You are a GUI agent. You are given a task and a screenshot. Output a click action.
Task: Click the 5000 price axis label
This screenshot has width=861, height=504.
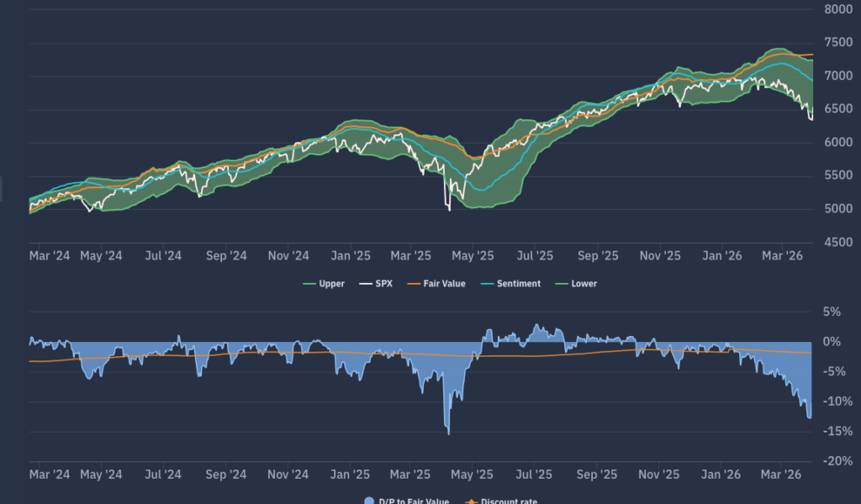[838, 209]
